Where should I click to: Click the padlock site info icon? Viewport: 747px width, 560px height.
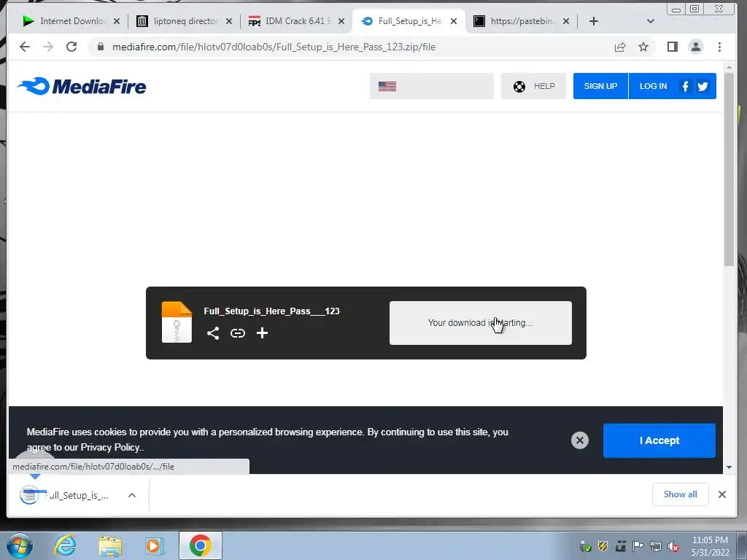point(101,47)
